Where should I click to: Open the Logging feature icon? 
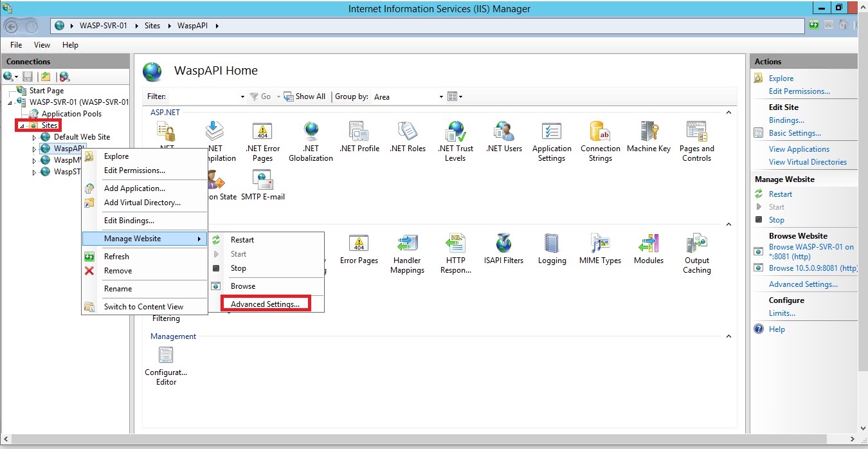click(552, 245)
